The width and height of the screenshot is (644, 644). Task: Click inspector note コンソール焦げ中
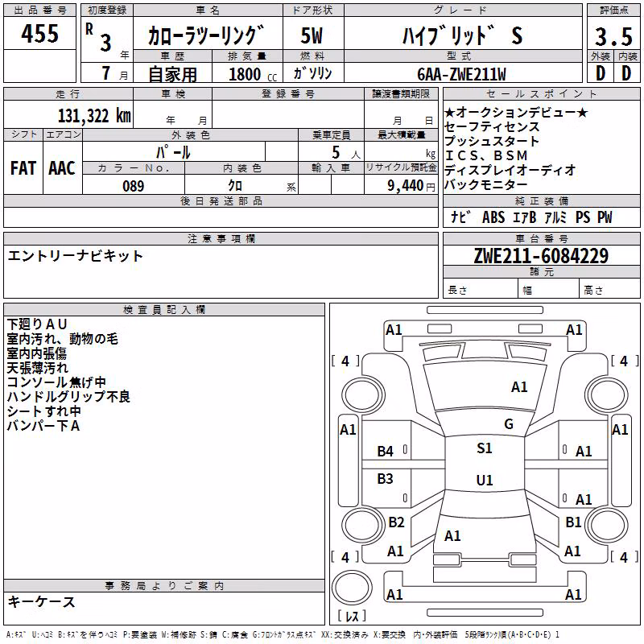56,382
